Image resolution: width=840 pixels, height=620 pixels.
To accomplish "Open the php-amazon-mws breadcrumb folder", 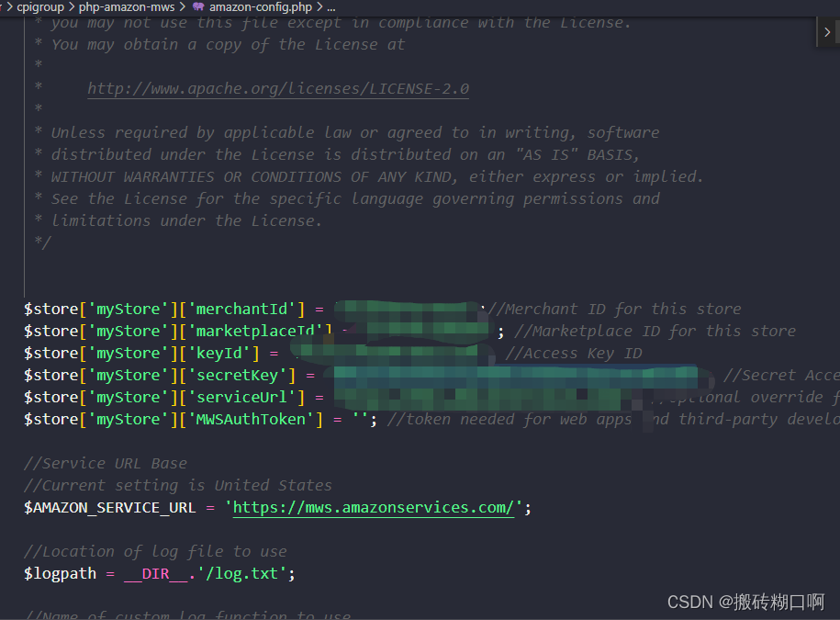I will [x=127, y=7].
